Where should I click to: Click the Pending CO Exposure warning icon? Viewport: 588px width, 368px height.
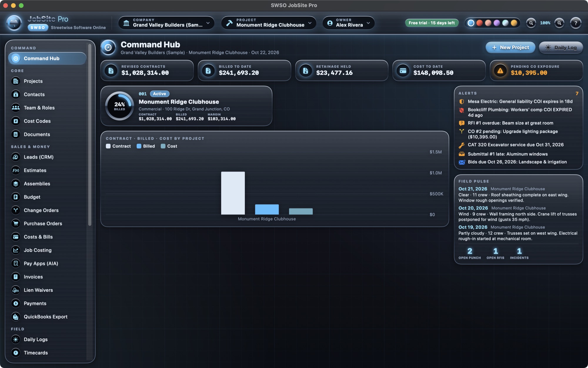tap(500, 70)
